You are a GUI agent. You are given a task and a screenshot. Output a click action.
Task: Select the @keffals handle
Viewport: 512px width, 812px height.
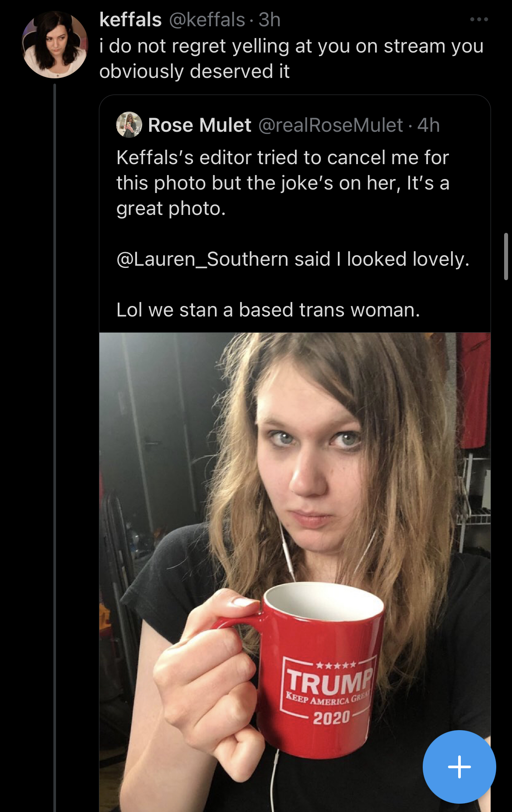pyautogui.click(x=207, y=20)
